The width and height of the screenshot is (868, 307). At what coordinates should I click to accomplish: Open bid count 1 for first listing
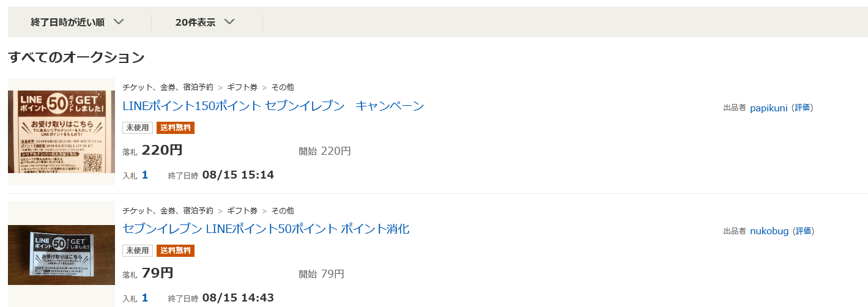pos(145,175)
